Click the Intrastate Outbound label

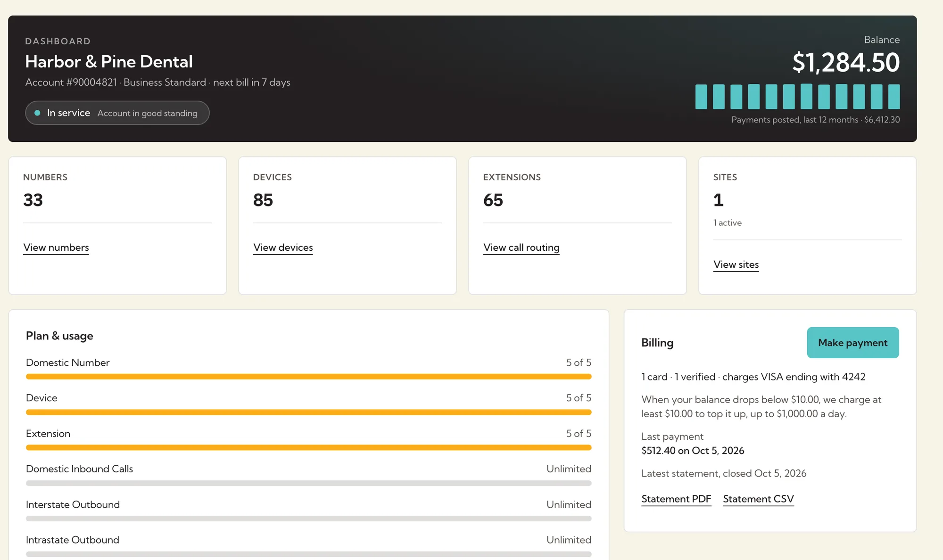[x=73, y=540]
